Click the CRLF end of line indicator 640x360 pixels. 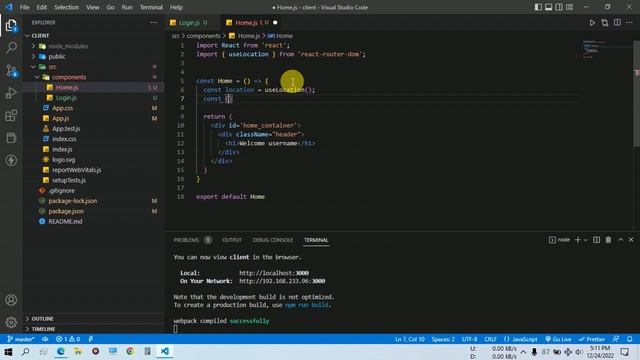coord(490,339)
